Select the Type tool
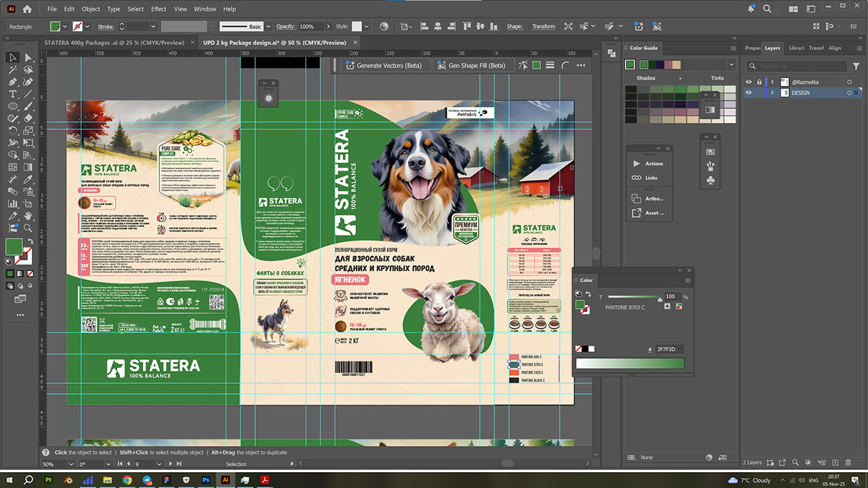Screen dimensions: 868x488 tap(13, 94)
